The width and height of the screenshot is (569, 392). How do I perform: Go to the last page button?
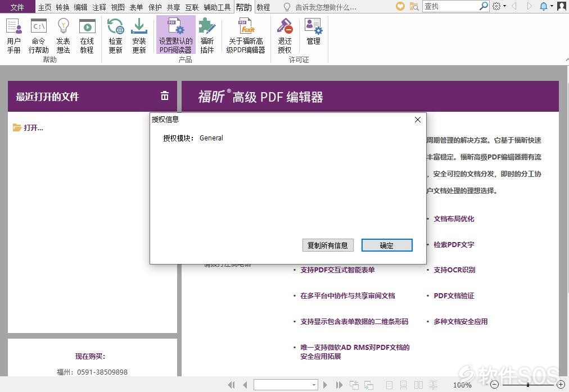click(x=339, y=385)
